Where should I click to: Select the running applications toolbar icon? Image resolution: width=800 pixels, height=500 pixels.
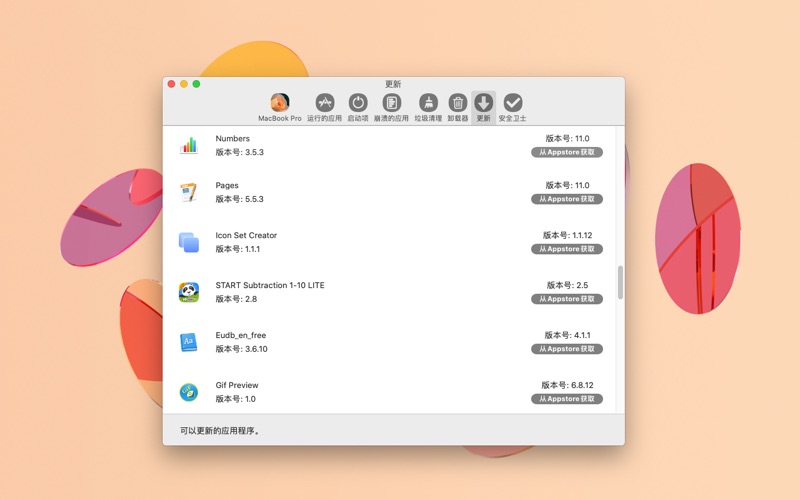click(324, 103)
